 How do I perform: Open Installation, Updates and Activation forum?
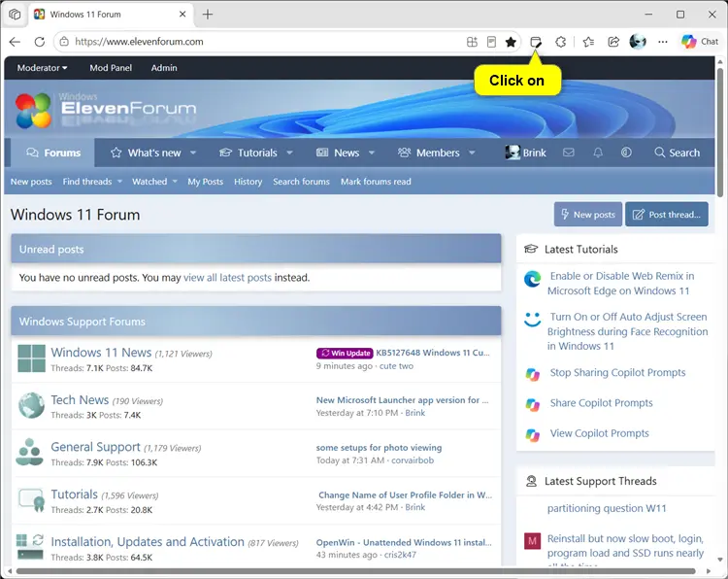(x=148, y=542)
